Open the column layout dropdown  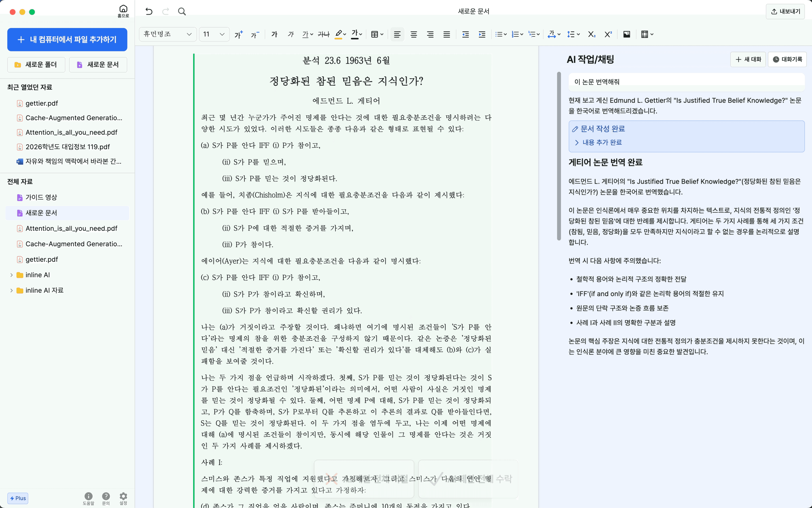(x=647, y=34)
